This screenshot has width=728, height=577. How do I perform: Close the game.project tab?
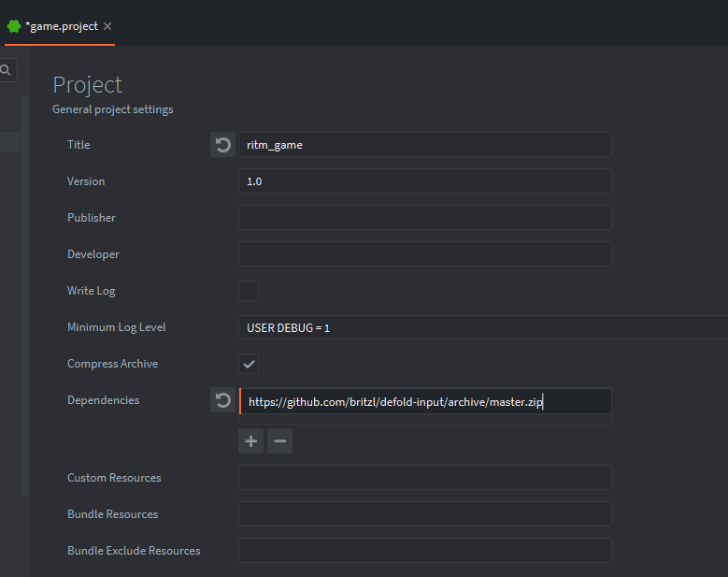point(107,26)
